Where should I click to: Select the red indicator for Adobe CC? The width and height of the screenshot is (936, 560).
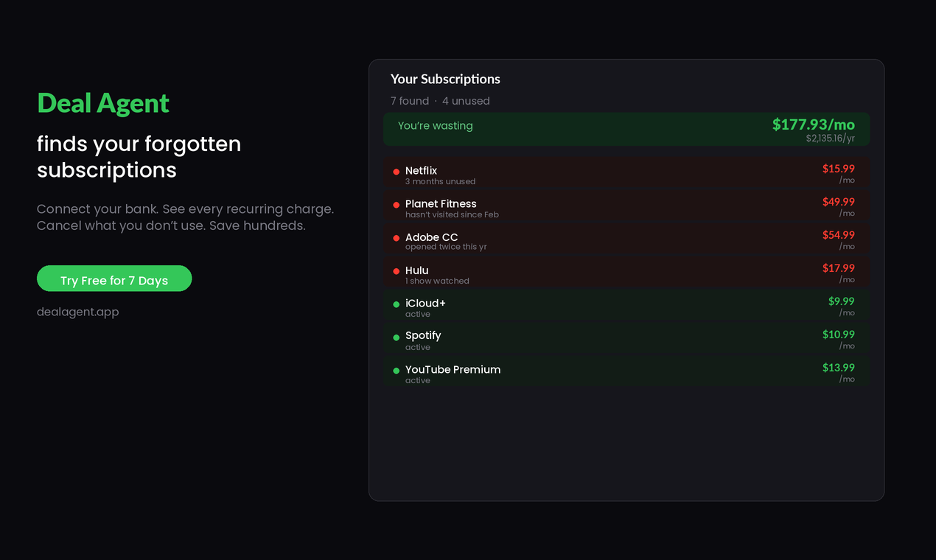pos(397,238)
